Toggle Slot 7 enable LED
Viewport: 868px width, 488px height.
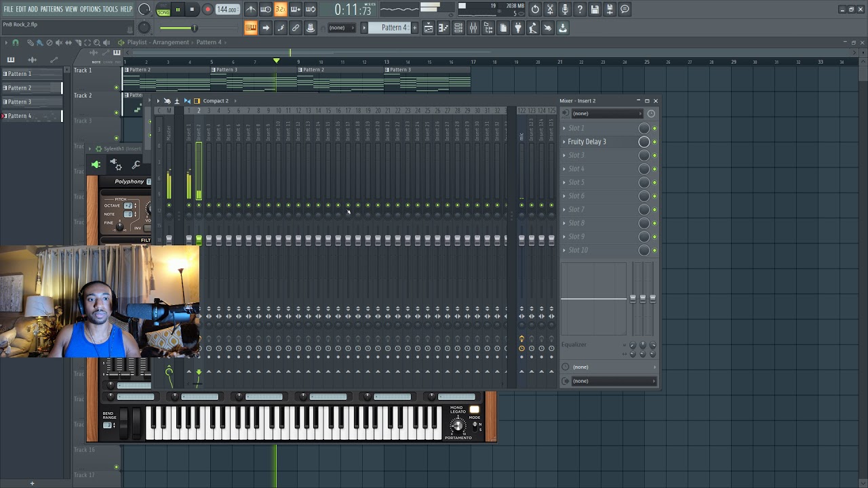click(x=654, y=209)
